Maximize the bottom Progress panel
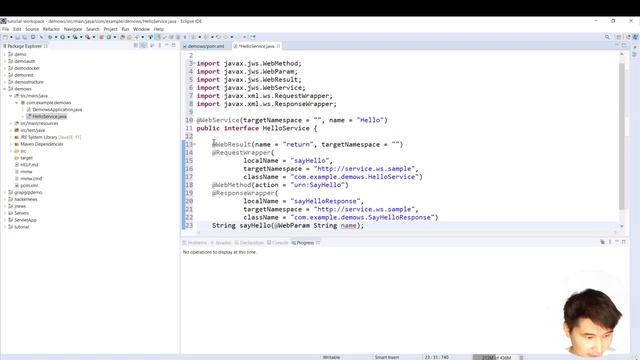640x360 pixels. (x=624, y=242)
